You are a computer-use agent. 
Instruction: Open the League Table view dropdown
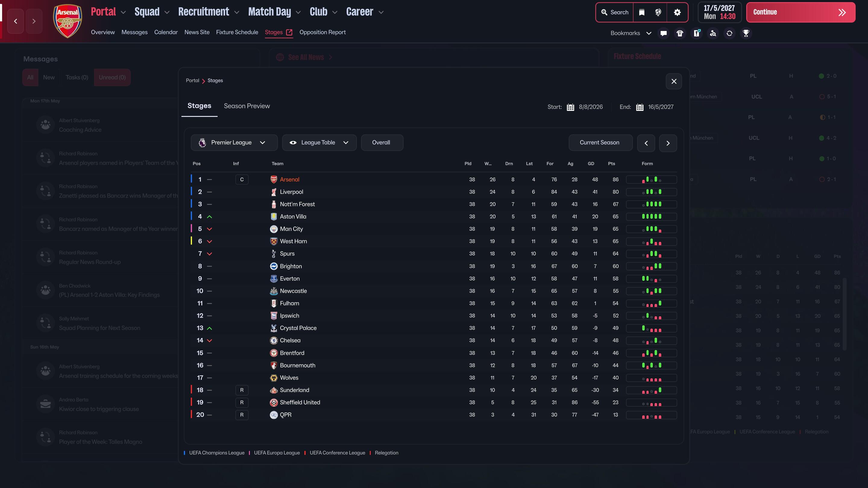point(319,142)
